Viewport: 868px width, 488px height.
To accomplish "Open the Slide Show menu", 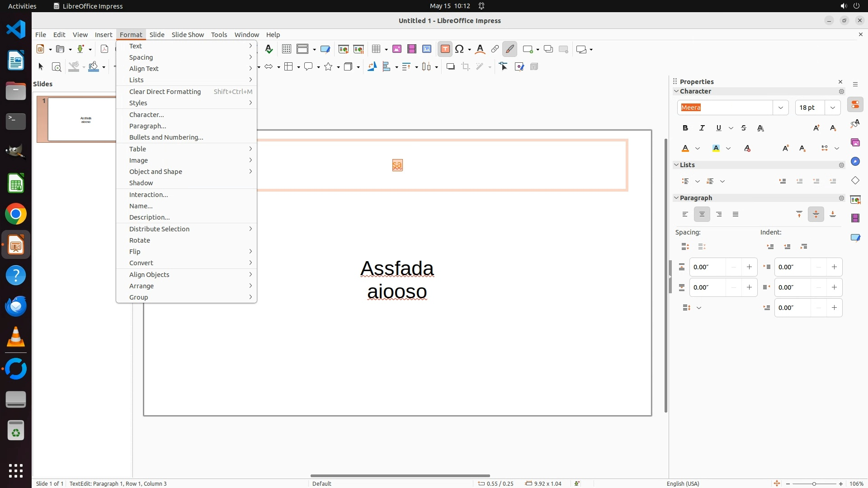I will 188,35.
